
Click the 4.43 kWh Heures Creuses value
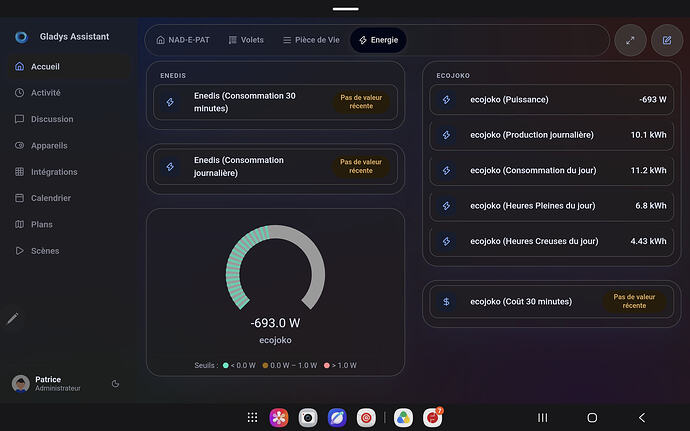(648, 241)
